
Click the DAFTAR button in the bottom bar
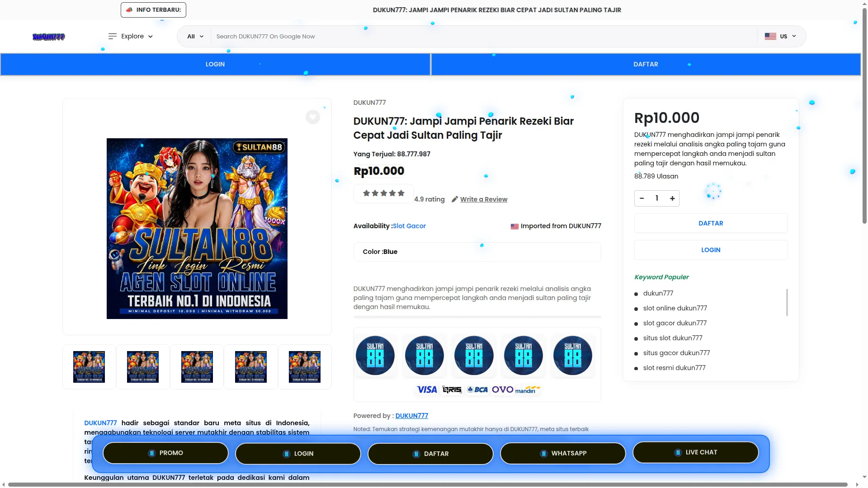pos(430,454)
